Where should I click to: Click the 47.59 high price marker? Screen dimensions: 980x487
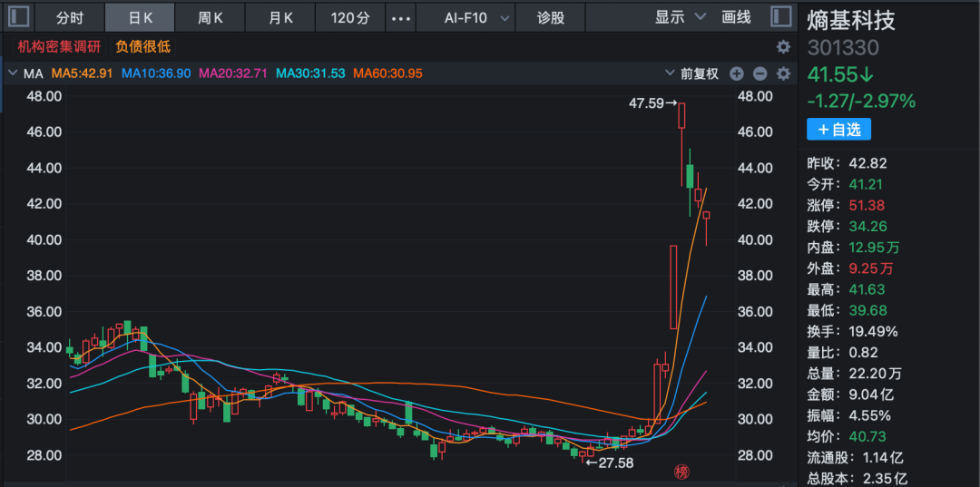point(653,103)
